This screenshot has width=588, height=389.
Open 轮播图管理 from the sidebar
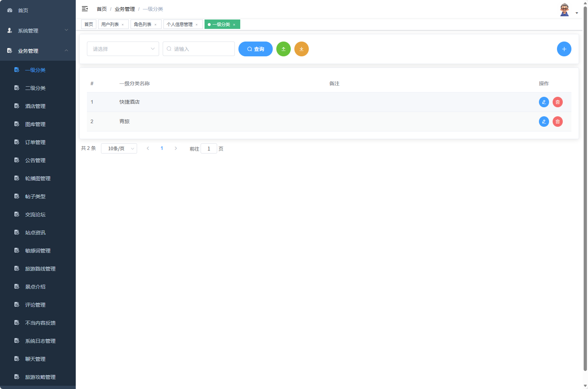[x=37, y=178]
